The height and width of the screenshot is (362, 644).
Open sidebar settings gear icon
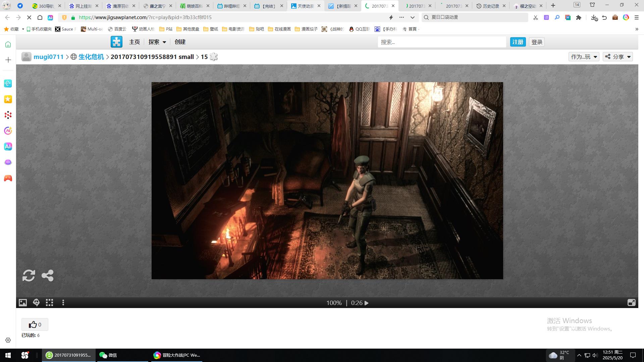(x=8, y=340)
